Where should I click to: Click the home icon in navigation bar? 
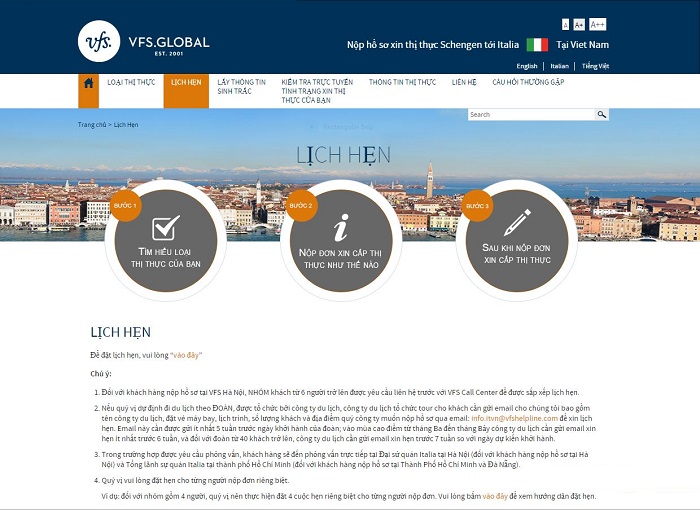(x=88, y=84)
